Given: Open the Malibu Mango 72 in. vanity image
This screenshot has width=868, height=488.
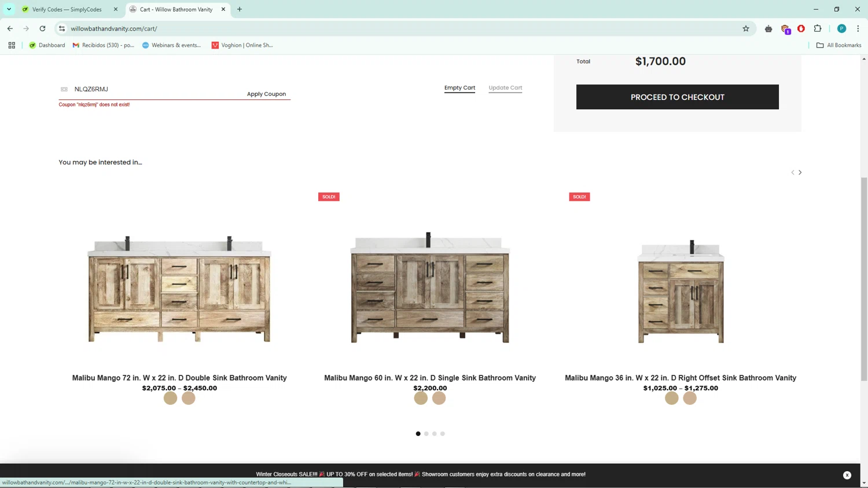Looking at the screenshot, I should pos(179,289).
